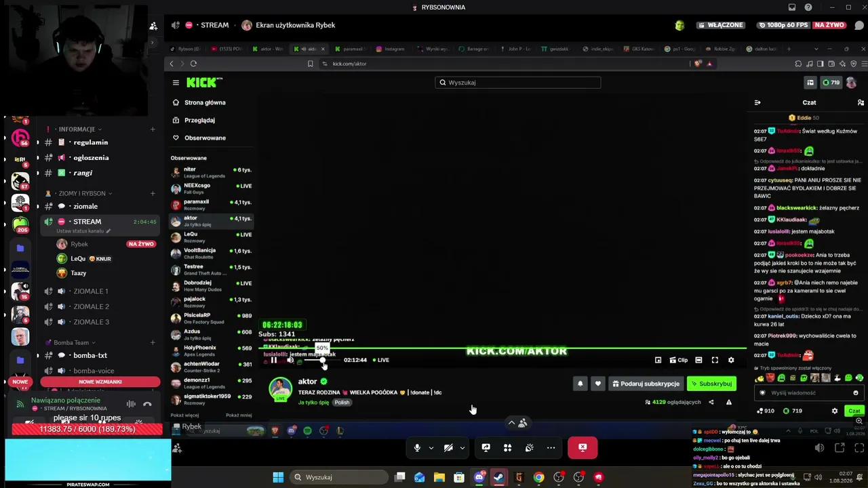Expand microphone options arrow

[431, 447]
